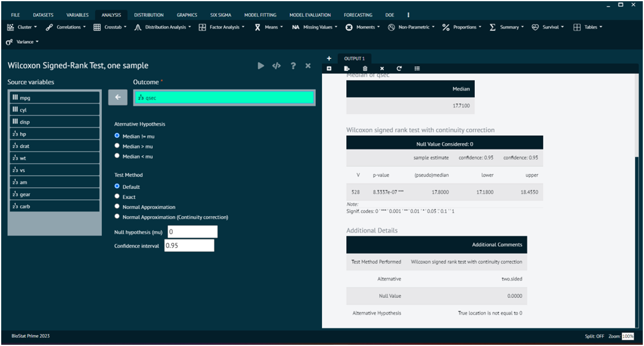Choose the Default test method radio

(x=117, y=186)
